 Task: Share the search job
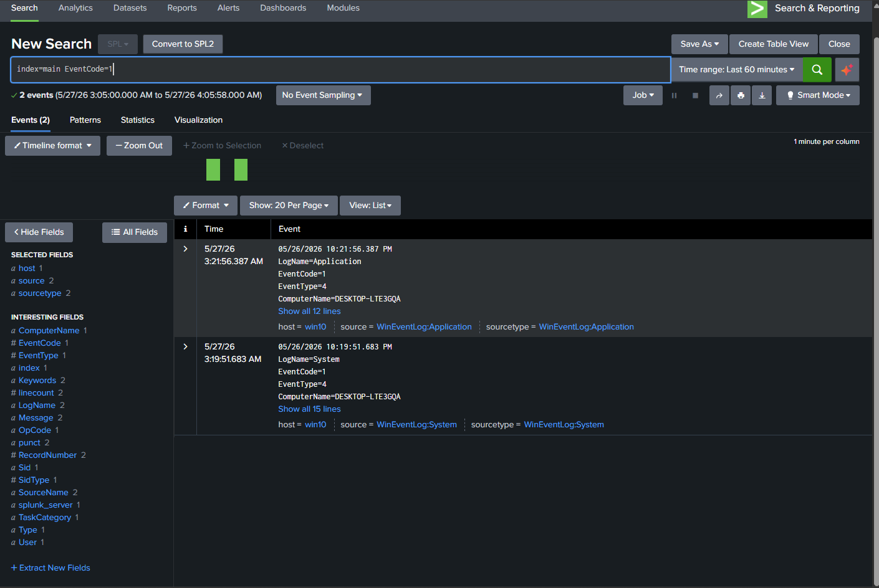tap(719, 95)
